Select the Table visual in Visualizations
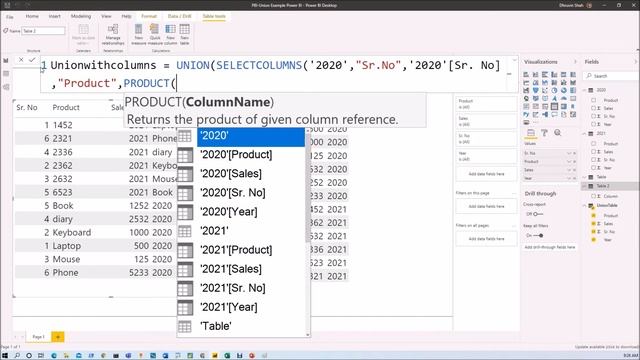This screenshot has height=360, width=640. click(554, 107)
